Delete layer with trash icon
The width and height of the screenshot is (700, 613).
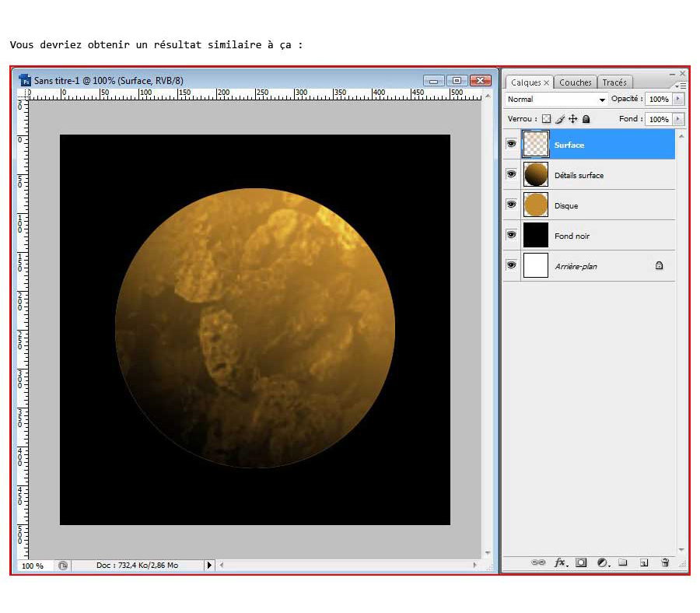665,562
